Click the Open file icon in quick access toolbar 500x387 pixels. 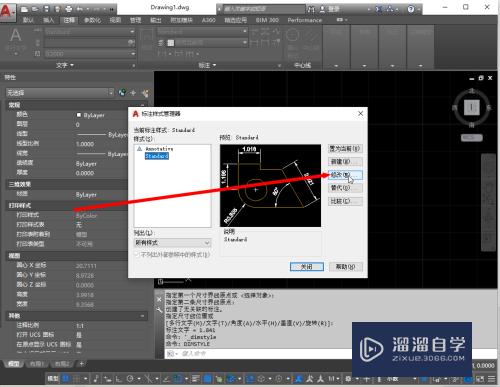35,9
